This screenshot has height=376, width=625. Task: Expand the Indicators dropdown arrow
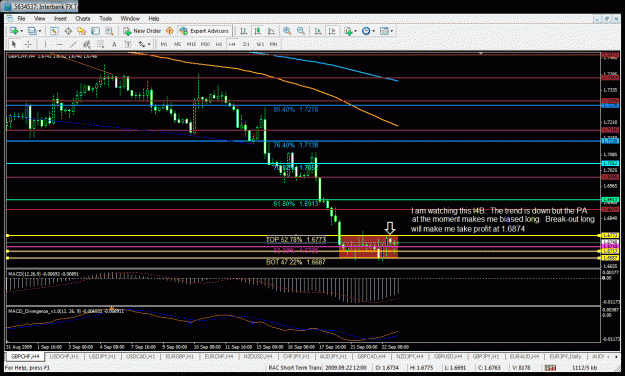point(355,31)
